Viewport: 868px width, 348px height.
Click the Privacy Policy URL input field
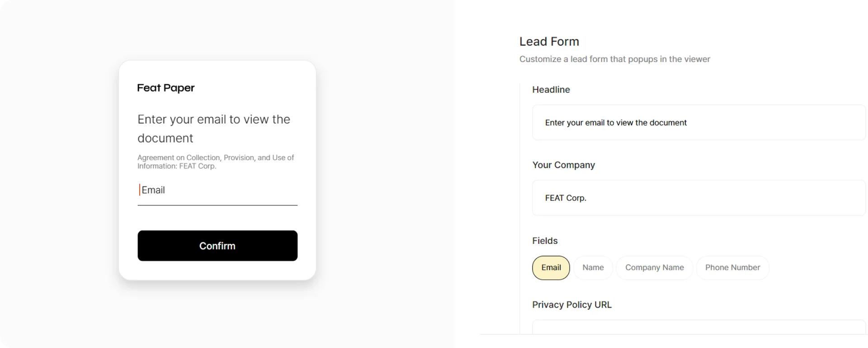[698, 330]
